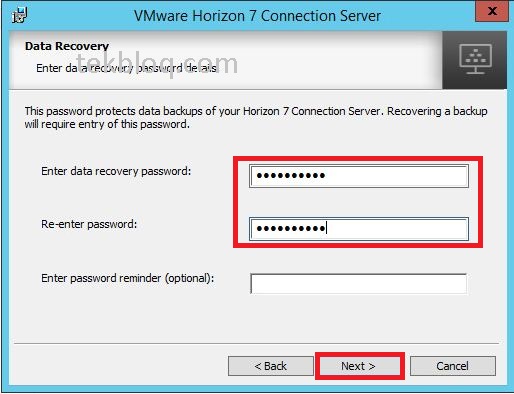Cancel the installation wizard

[453, 366]
